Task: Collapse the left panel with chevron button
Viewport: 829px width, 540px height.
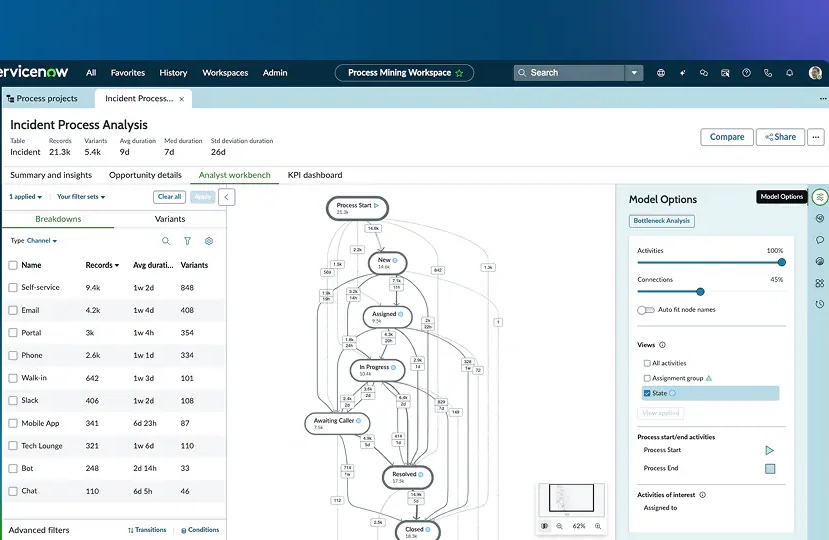Action: (x=226, y=197)
